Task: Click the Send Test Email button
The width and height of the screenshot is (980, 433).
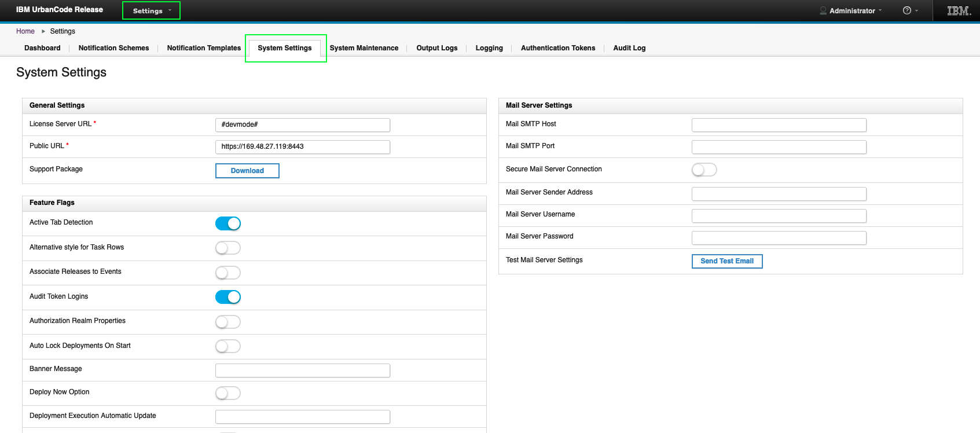Action: (727, 261)
